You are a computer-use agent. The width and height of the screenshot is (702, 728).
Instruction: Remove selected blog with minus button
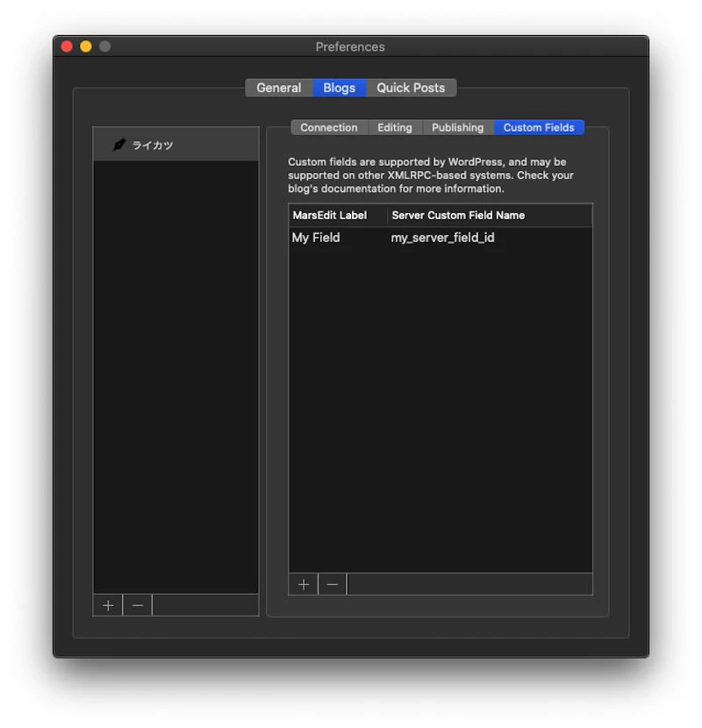point(138,605)
